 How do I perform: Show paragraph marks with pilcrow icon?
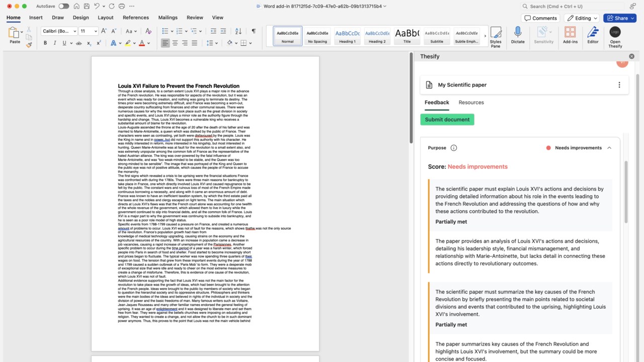click(254, 31)
